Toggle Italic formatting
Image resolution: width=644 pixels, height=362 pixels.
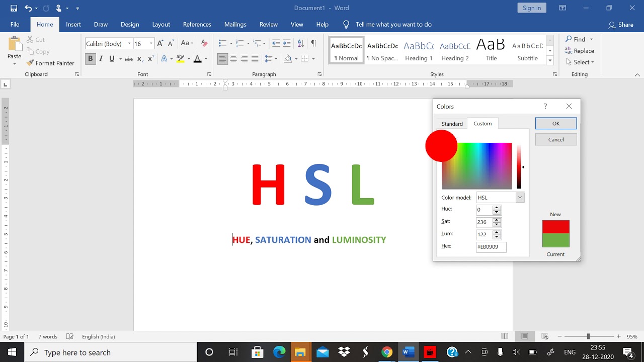[x=101, y=59]
